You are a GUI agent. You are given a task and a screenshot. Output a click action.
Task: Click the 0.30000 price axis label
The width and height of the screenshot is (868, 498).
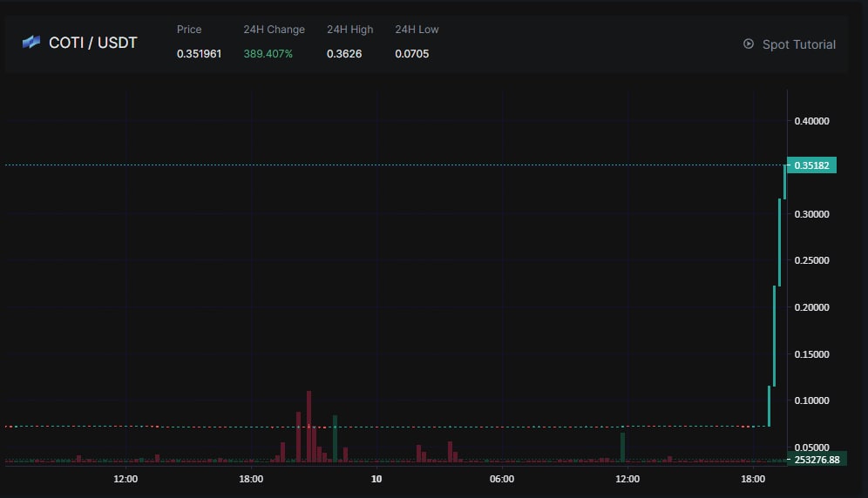point(811,214)
